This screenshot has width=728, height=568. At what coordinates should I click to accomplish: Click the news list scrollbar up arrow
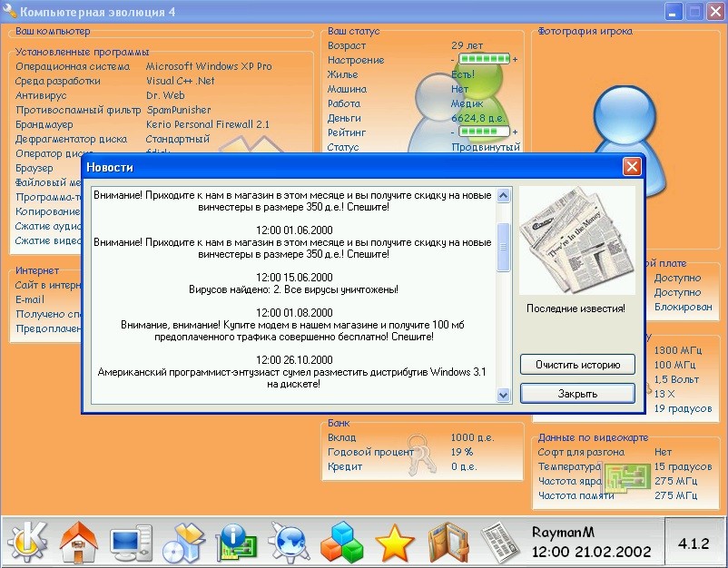[x=504, y=195]
